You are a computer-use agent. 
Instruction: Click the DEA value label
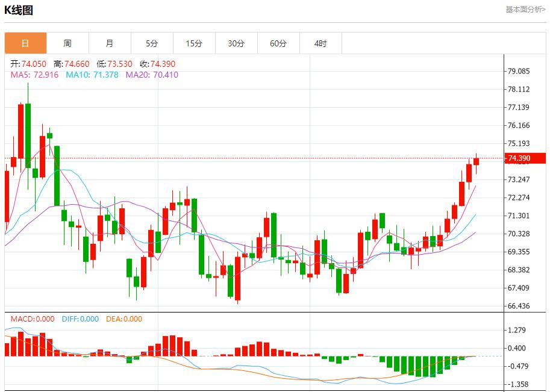124,319
